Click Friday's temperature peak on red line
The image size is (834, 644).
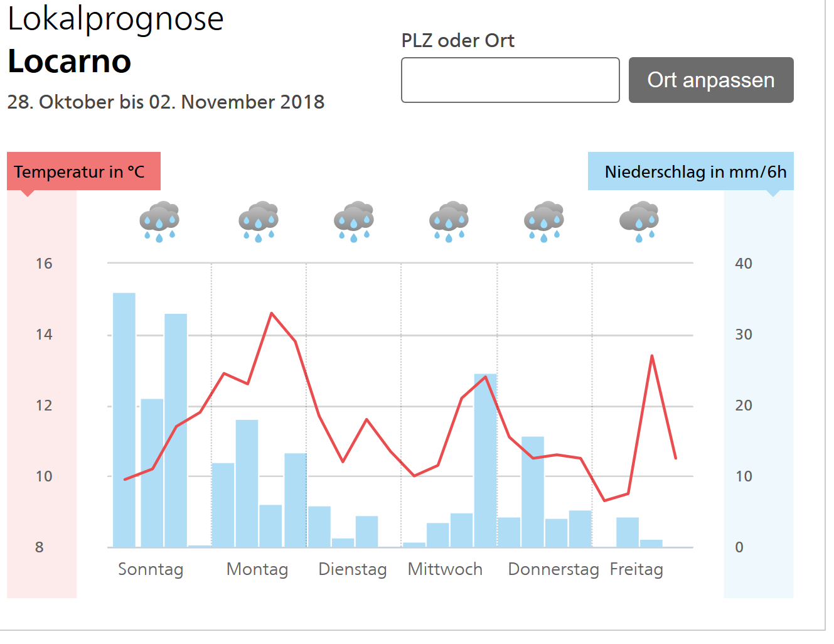[x=652, y=356]
